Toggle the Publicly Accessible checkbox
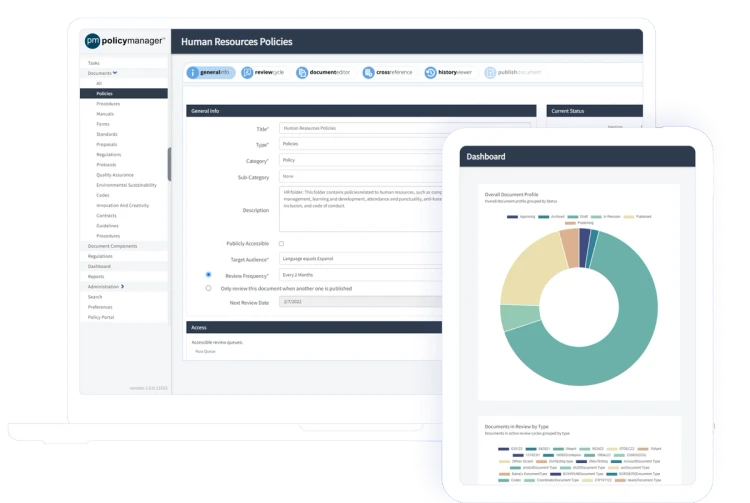 point(281,244)
